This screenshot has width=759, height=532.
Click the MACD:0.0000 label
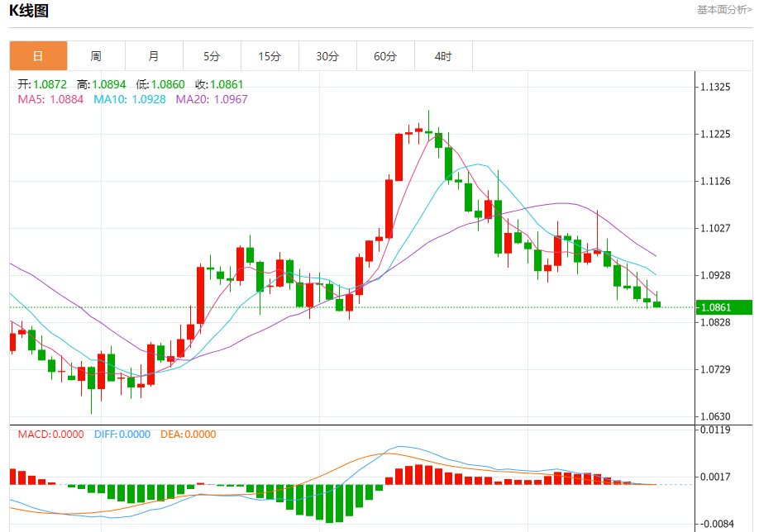point(50,435)
